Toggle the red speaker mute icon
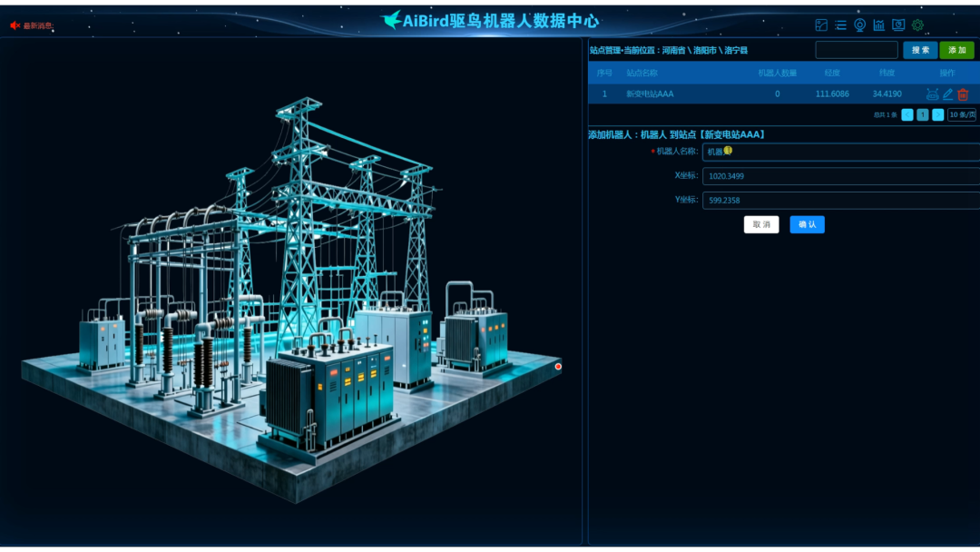The height and width of the screenshot is (552, 980). tap(15, 25)
